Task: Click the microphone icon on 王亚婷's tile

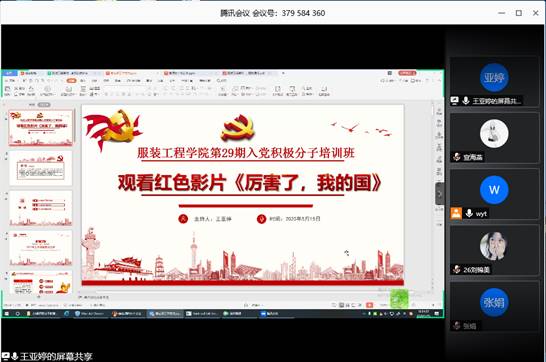Action: click(466, 101)
